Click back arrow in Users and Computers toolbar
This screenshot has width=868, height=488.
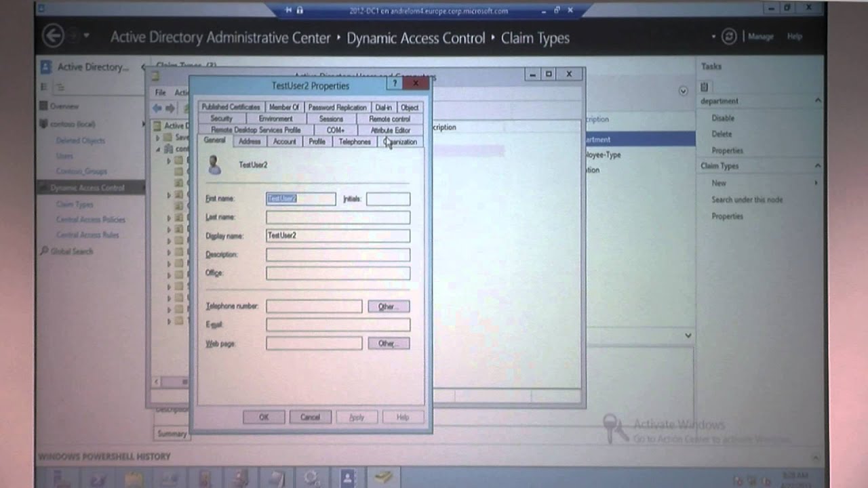pos(157,108)
